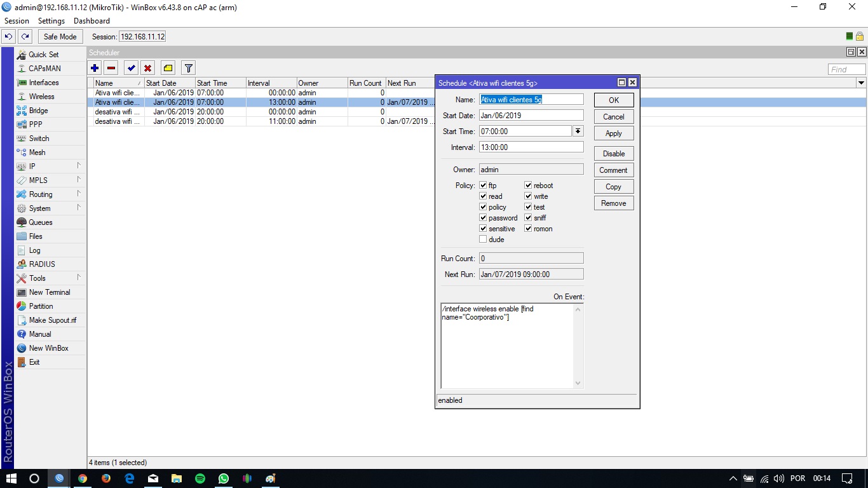Click the Remove button
This screenshot has width=868, height=488.
614,203
